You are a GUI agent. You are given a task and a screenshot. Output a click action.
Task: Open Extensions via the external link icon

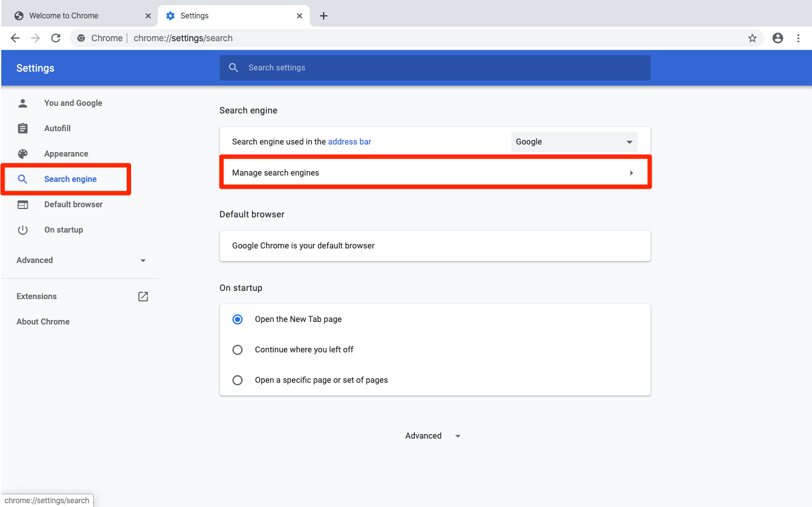tap(143, 296)
